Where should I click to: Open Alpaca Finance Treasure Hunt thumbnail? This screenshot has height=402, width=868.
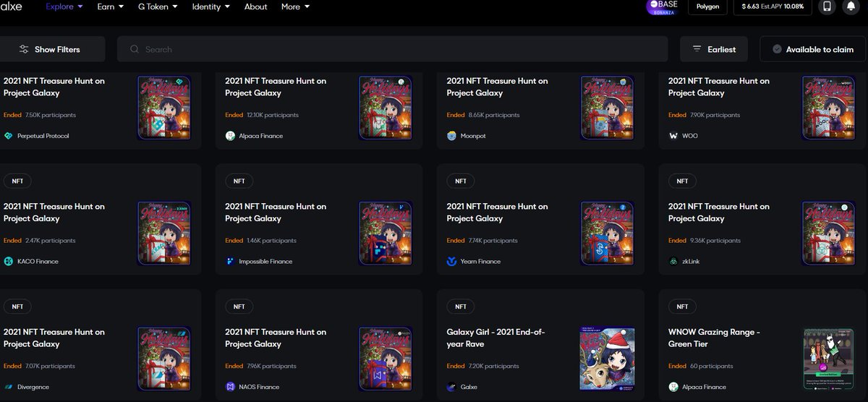coord(386,107)
